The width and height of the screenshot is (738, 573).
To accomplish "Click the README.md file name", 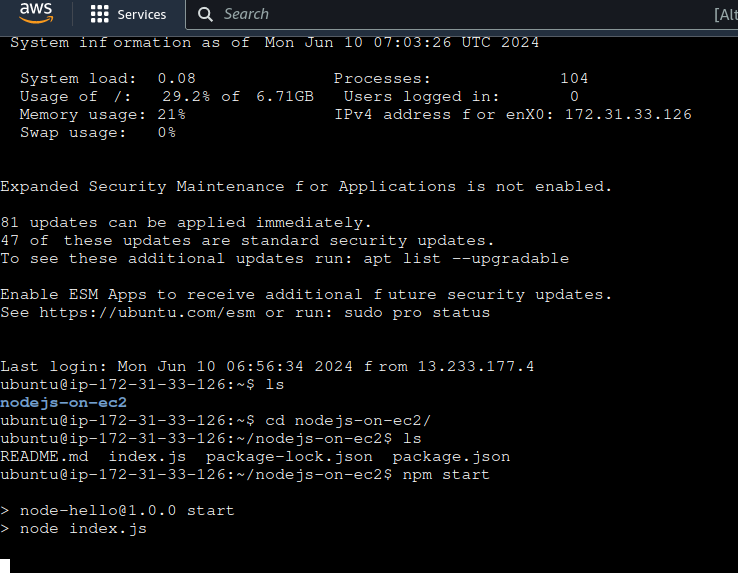I will pyautogui.click(x=44, y=457).
